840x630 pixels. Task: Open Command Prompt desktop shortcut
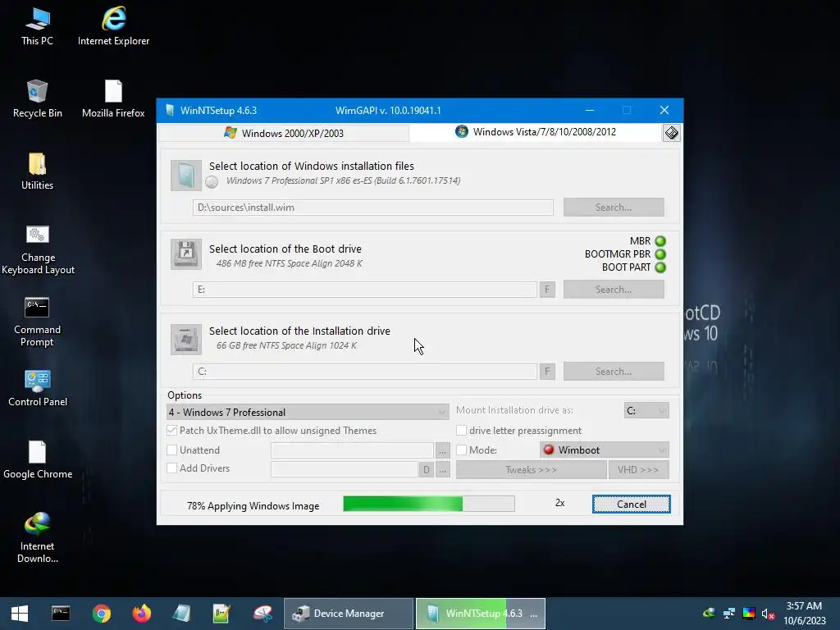coord(37,322)
